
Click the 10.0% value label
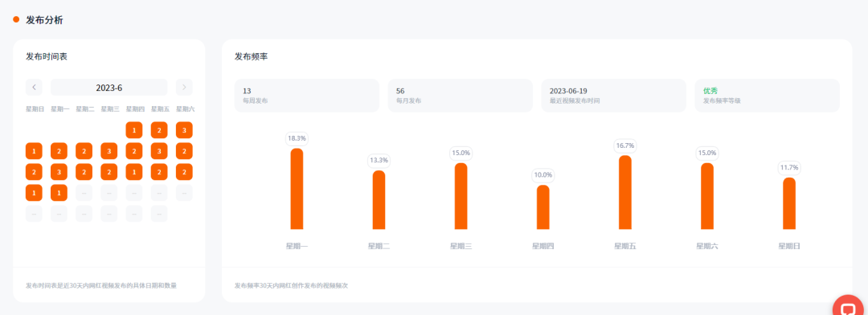tap(543, 175)
